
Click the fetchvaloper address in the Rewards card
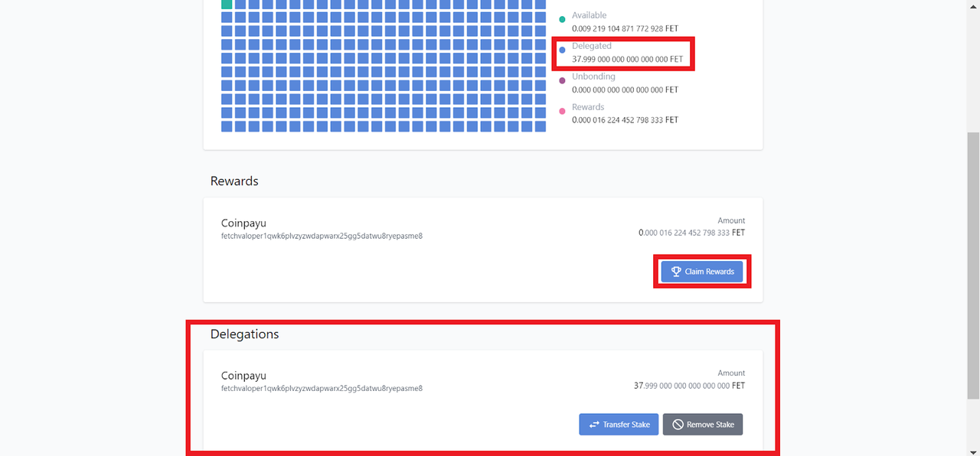322,236
